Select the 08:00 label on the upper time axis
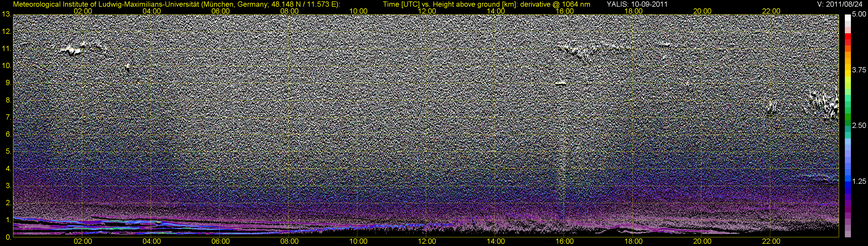The height and width of the screenshot is (246, 868). pyautogui.click(x=289, y=11)
